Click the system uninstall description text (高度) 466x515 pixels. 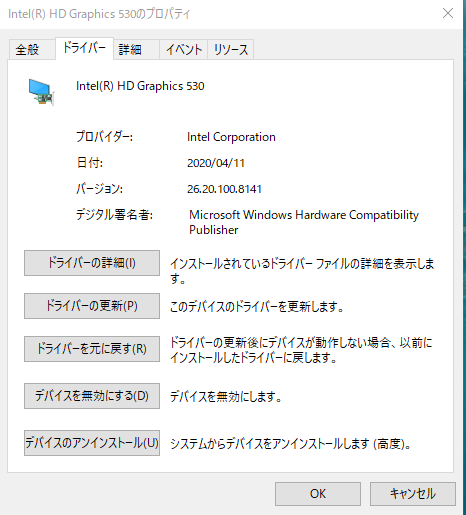click(291, 444)
